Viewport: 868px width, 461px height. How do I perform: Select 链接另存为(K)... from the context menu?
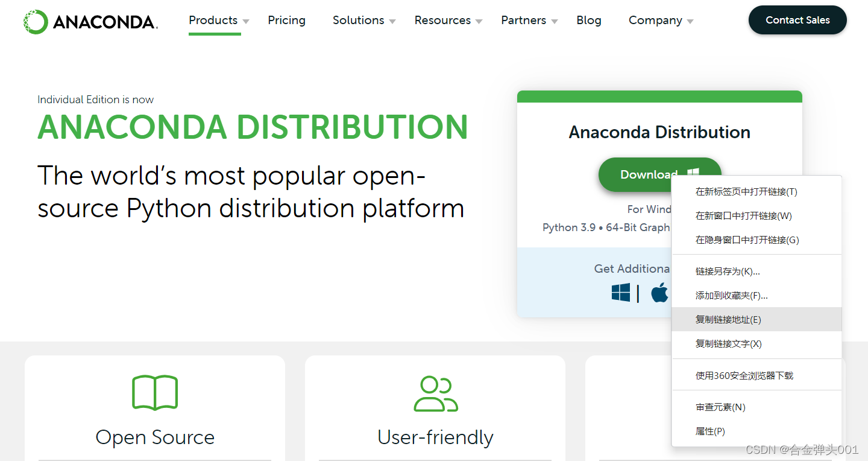756,271
